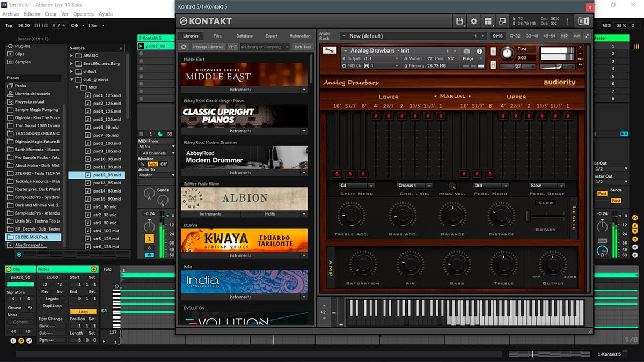Click the browser preview headphone button
The width and height of the screenshot is (644, 362).
(19, 254)
